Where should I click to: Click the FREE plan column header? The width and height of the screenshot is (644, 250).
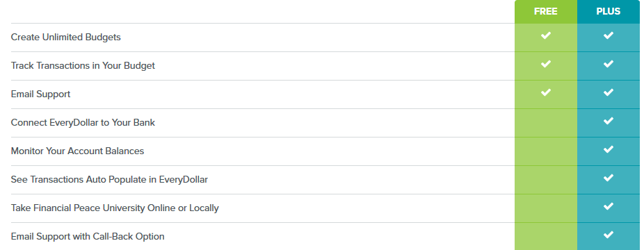click(545, 12)
